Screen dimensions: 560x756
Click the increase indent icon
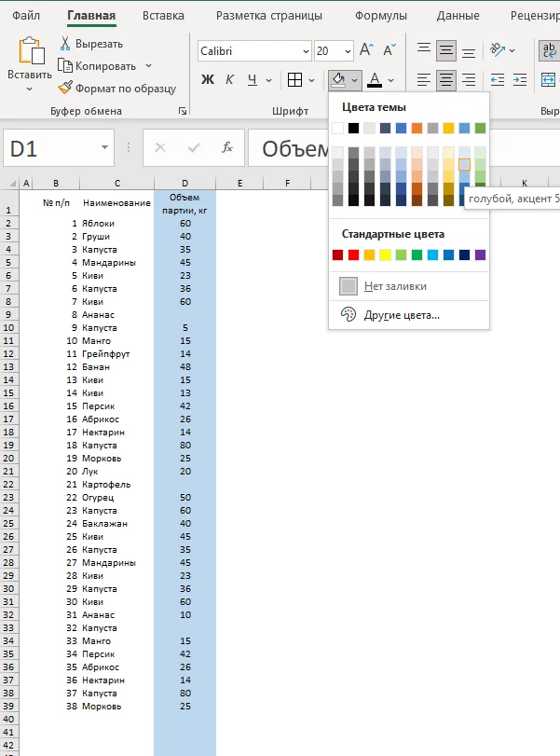pos(520,79)
